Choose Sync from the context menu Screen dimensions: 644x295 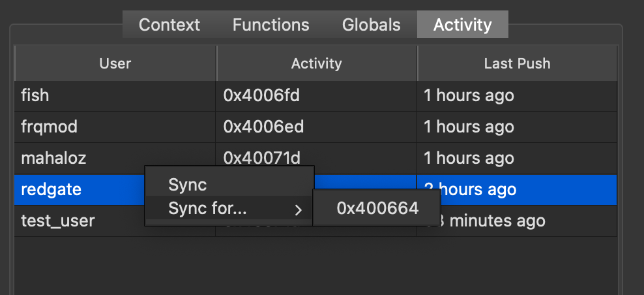(188, 185)
